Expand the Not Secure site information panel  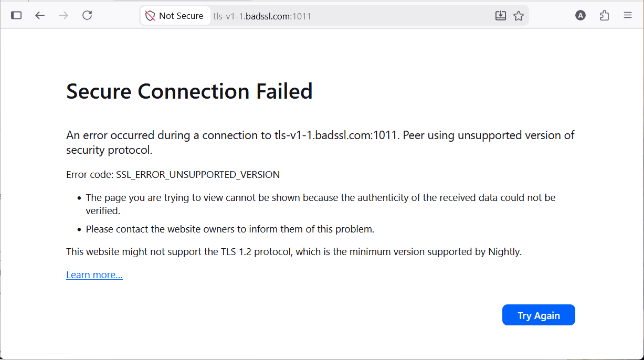tap(175, 15)
